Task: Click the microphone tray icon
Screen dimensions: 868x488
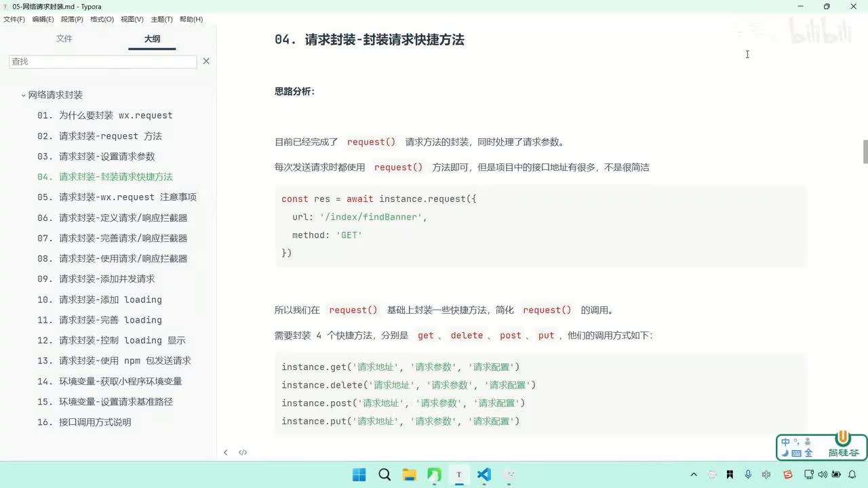Action: pyautogui.click(x=748, y=474)
